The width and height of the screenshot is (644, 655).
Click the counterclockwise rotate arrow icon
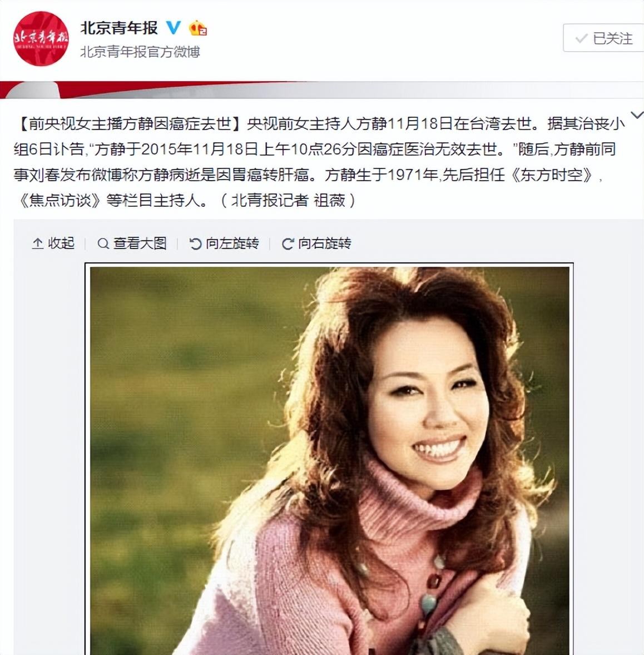click(195, 244)
